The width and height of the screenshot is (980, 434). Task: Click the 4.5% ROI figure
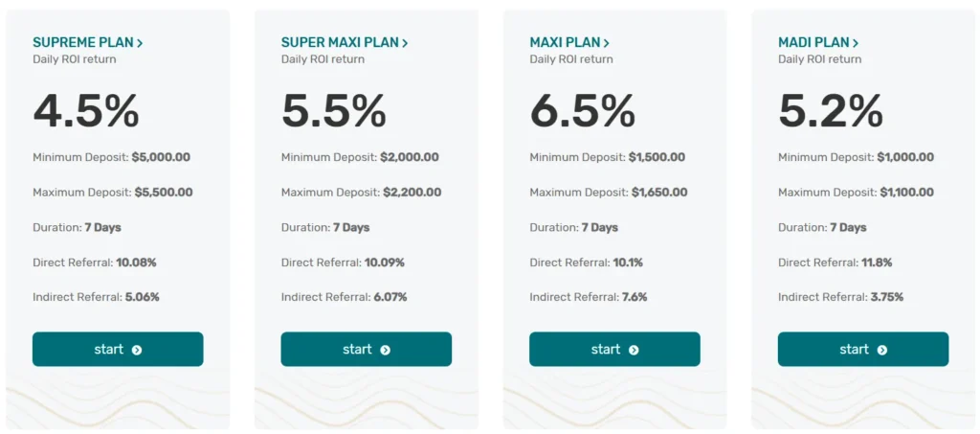[x=86, y=111]
